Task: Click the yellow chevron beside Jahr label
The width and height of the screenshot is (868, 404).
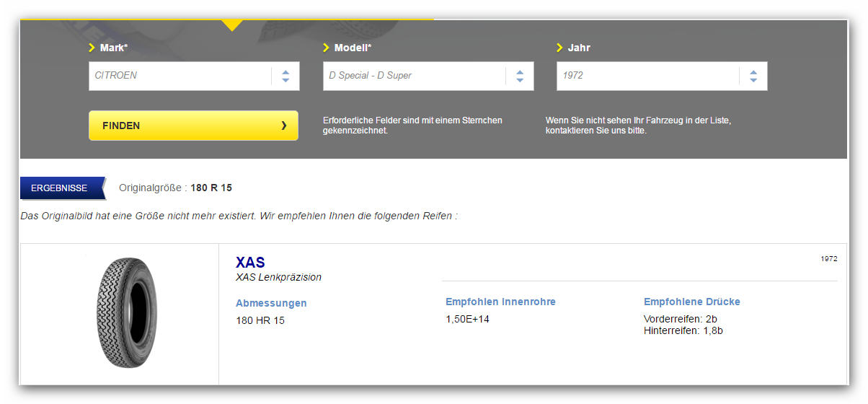Action: [560, 48]
